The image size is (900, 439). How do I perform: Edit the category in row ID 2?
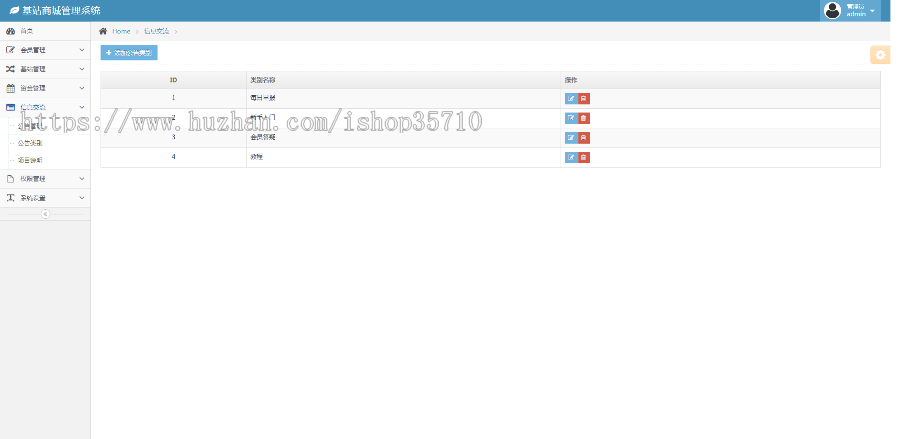coord(571,118)
